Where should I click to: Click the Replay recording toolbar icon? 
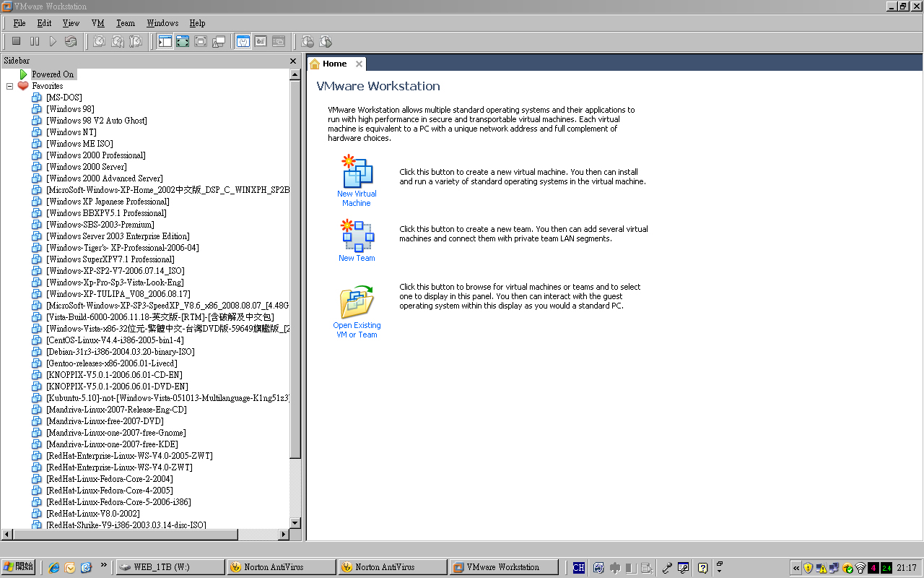click(x=326, y=42)
